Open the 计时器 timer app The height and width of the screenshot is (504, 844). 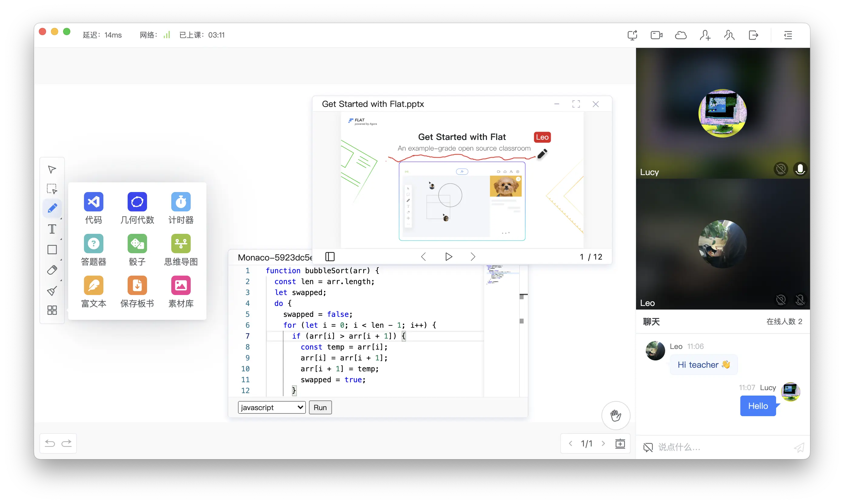(181, 202)
